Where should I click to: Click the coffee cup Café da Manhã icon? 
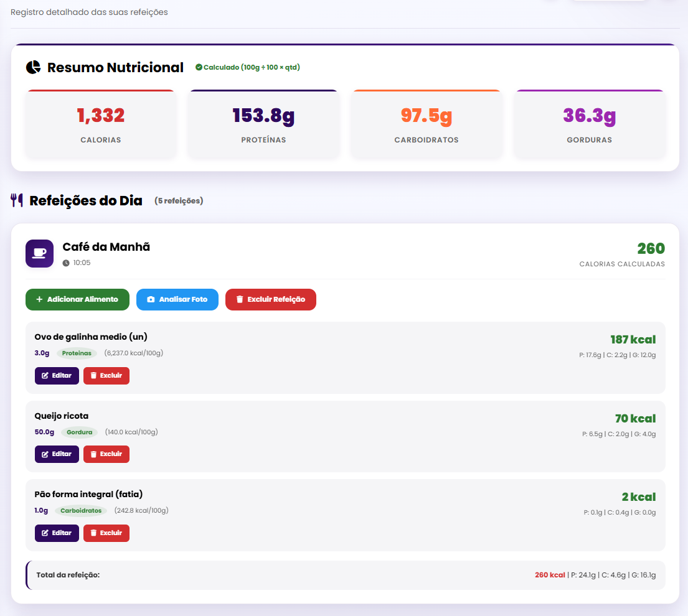click(x=39, y=253)
